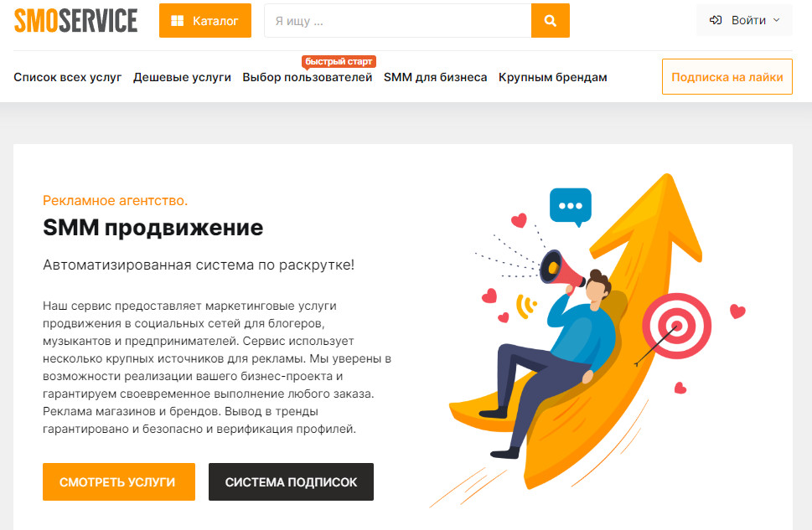Go to "Дешевые услуги" section
This screenshot has height=530, width=812.
coord(182,78)
